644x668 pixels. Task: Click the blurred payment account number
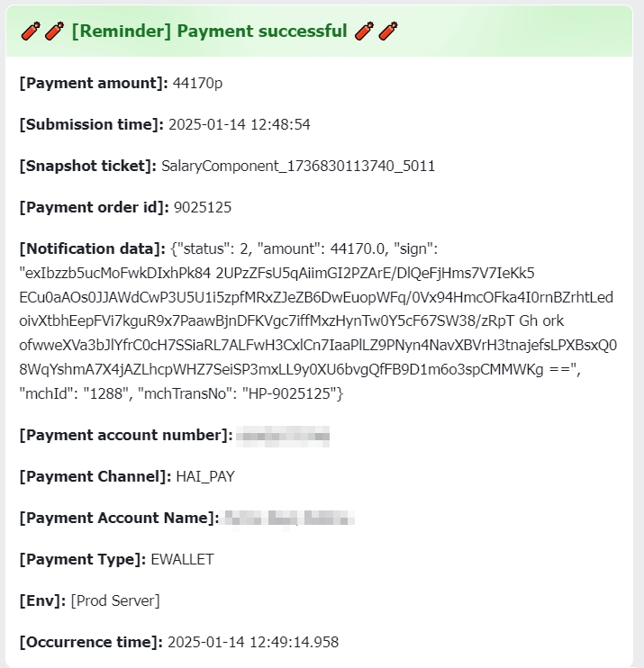pyautogui.click(x=282, y=437)
